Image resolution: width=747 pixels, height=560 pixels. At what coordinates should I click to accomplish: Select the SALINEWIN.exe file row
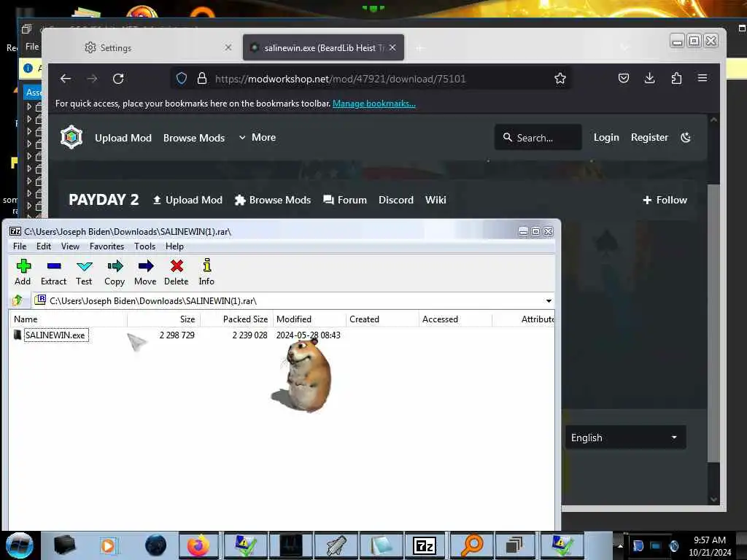[x=281, y=335]
